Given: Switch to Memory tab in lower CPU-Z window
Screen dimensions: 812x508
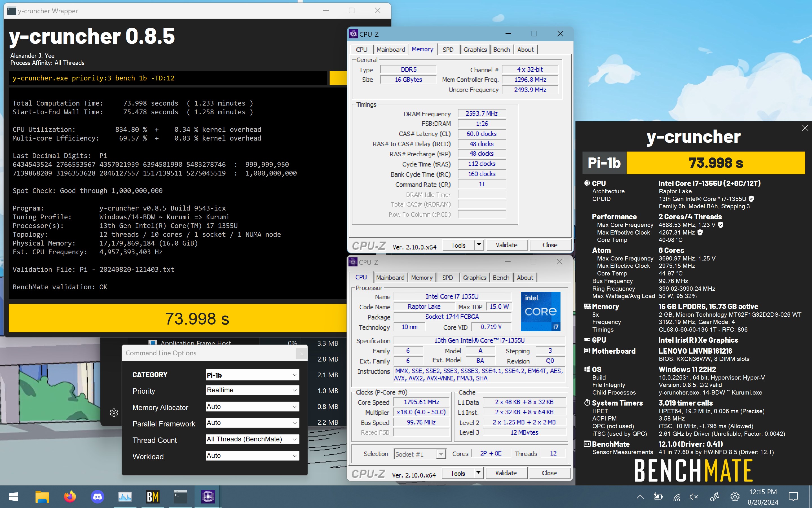Looking at the screenshot, I should click(x=422, y=277).
